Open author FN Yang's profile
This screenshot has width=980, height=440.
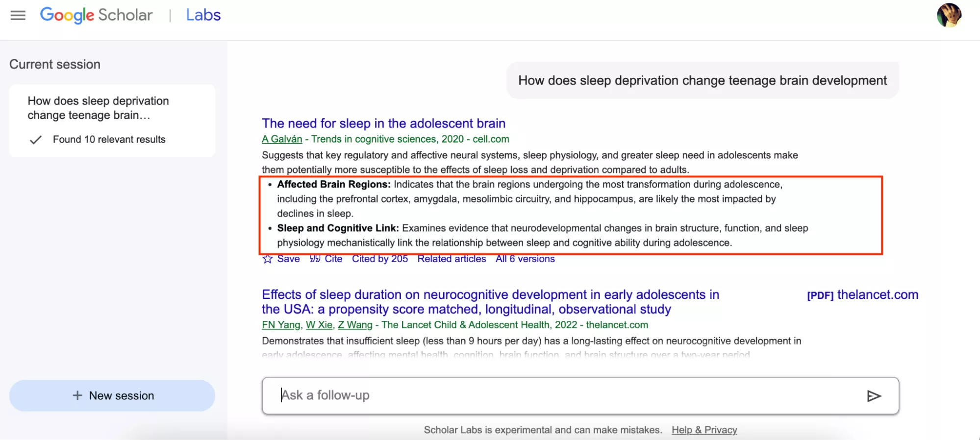(x=281, y=325)
